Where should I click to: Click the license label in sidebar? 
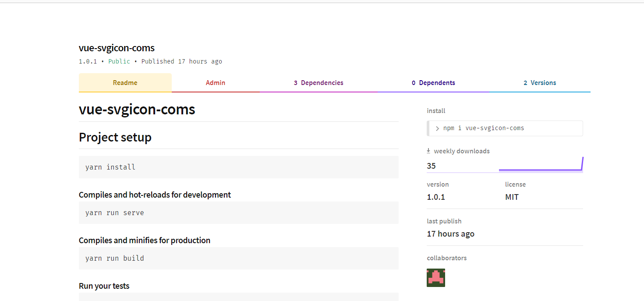point(515,184)
